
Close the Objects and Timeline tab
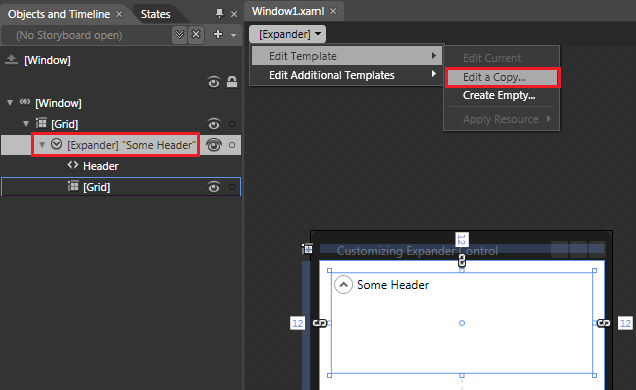[x=119, y=14]
